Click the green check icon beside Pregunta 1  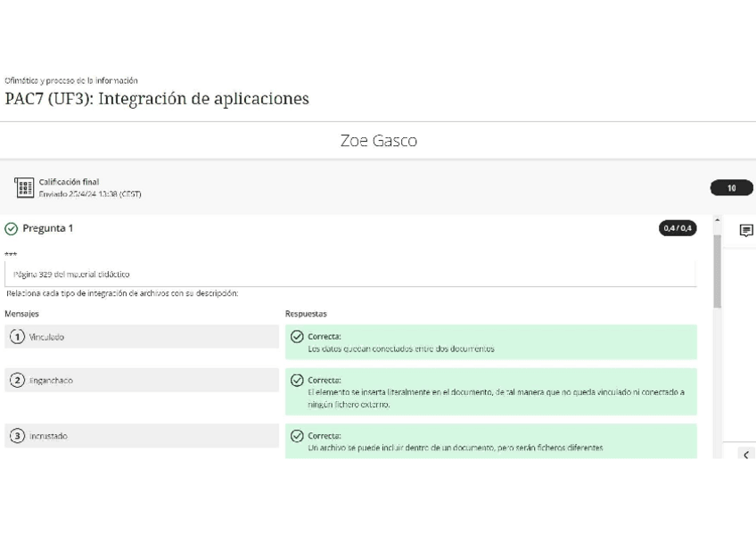coord(12,228)
